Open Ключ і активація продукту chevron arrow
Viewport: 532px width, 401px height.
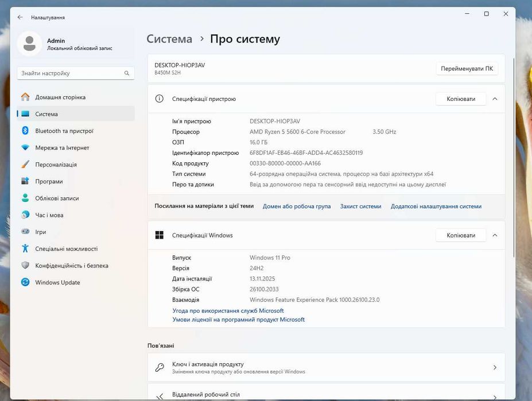coord(495,367)
